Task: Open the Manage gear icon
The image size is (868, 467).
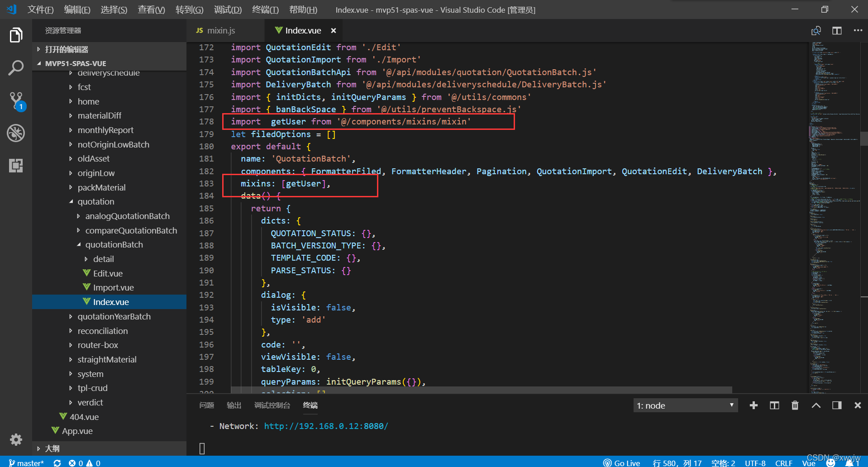Action: (x=16, y=439)
